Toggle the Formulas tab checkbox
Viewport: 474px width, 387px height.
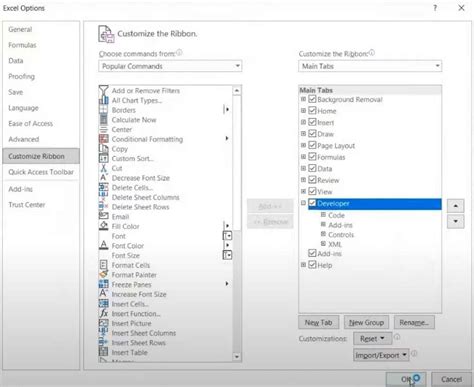(312, 156)
